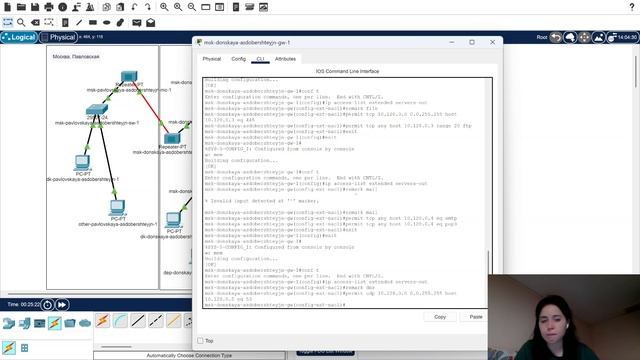
Task: Open the Network Information icon
Action: (x=62, y=7)
